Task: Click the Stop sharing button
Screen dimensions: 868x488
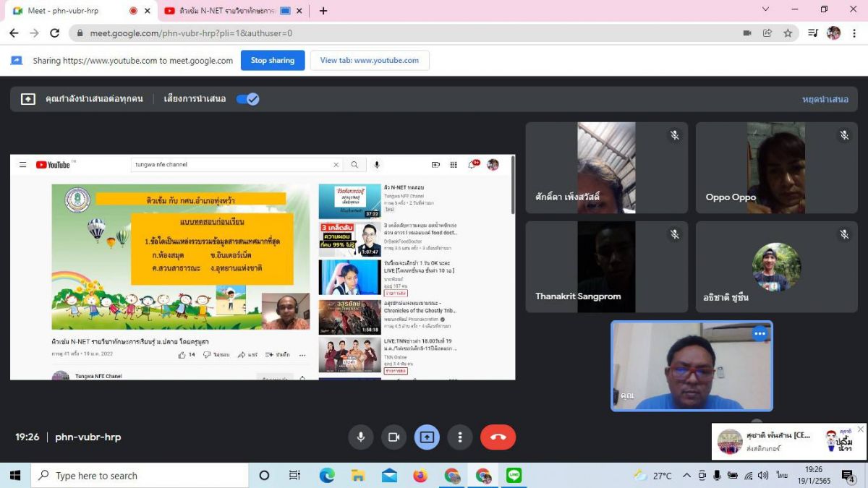Action: (272, 61)
